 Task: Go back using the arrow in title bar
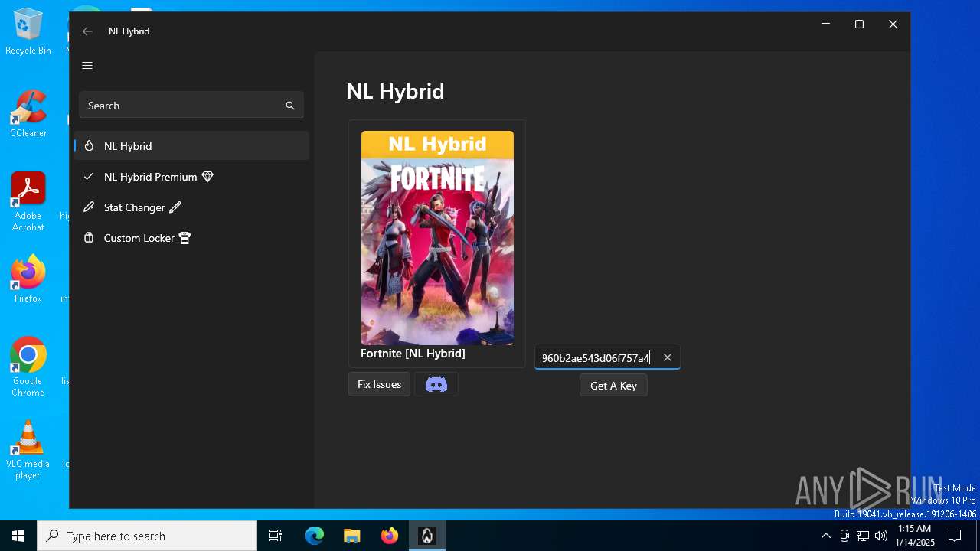[87, 31]
